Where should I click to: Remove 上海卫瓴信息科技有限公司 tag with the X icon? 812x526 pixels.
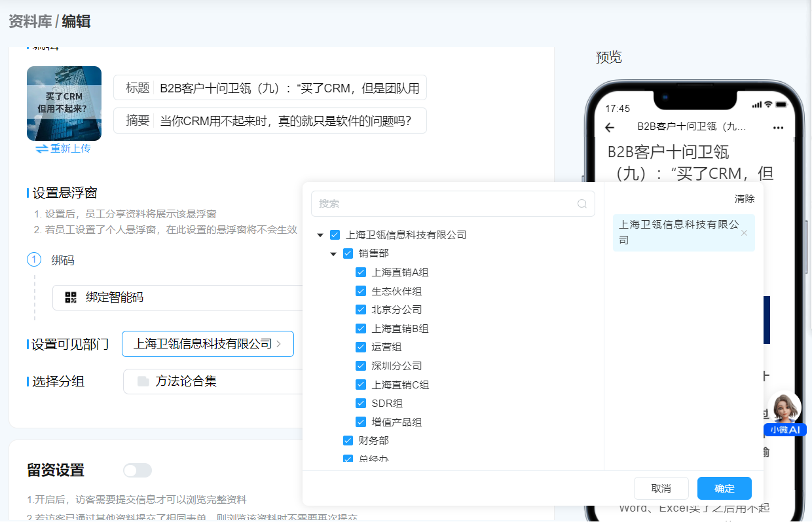pos(744,233)
